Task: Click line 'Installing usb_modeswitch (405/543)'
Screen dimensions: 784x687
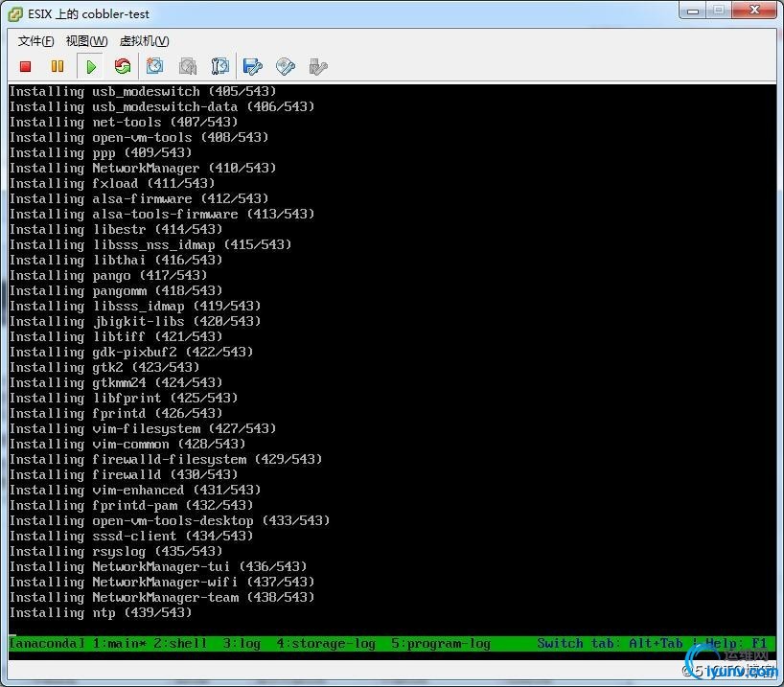Action: 143,91
